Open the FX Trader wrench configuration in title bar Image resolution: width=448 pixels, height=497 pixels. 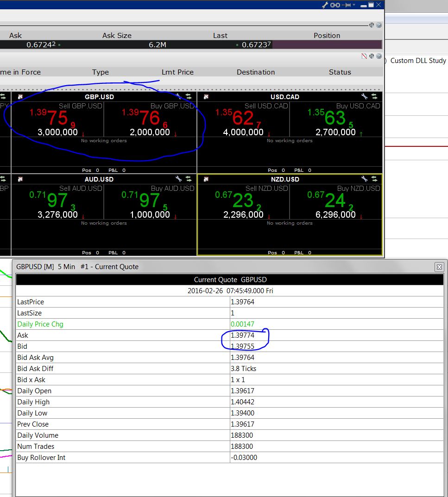(325, 5)
